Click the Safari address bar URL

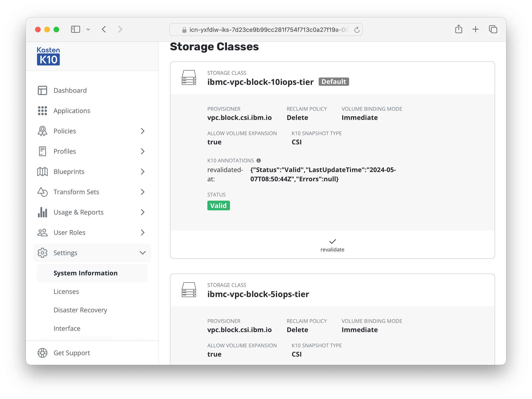tap(269, 30)
